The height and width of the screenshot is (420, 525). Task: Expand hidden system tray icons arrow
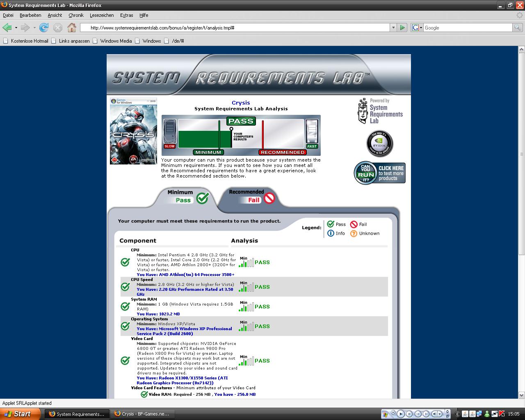pos(457,414)
